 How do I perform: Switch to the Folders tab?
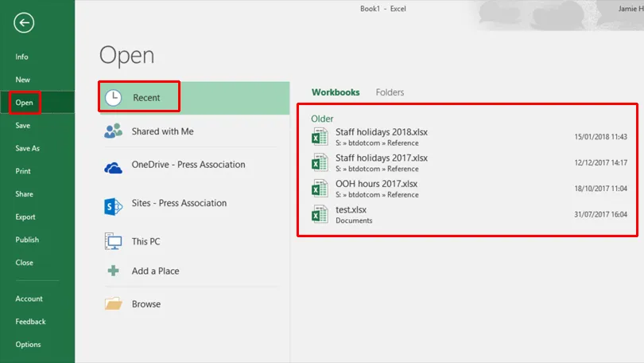390,92
